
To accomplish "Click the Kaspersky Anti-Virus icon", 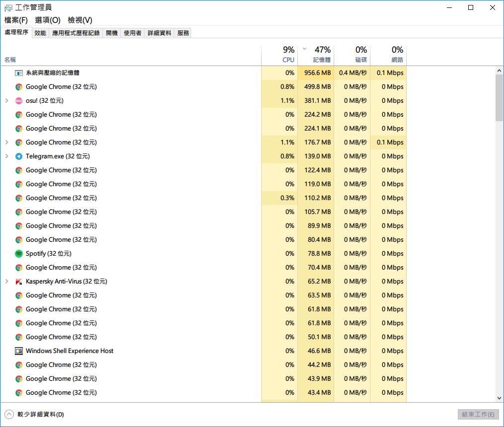I will point(19,282).
